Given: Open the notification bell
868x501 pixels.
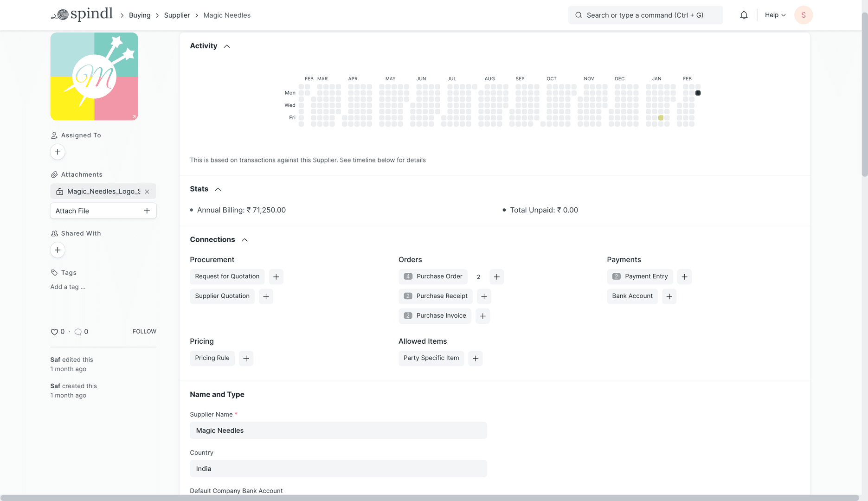Looking at the screenshot, I should (x=744, y=14).
